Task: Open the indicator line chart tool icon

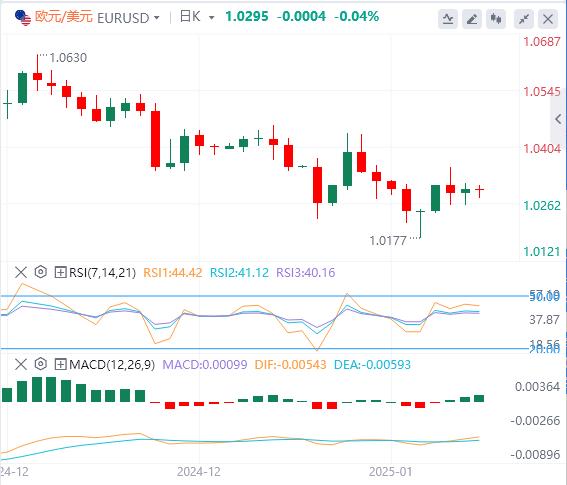Action: [x=448, y=19]
